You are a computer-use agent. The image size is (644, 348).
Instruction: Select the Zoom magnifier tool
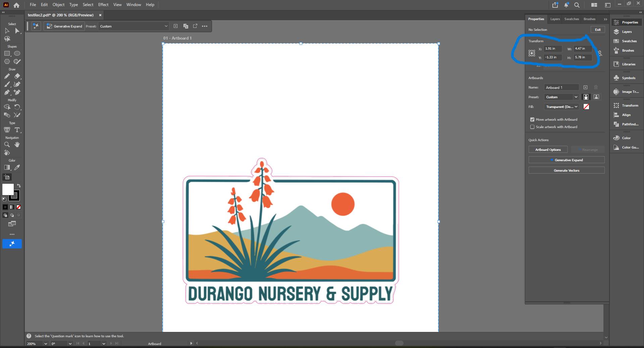point(7,144)
